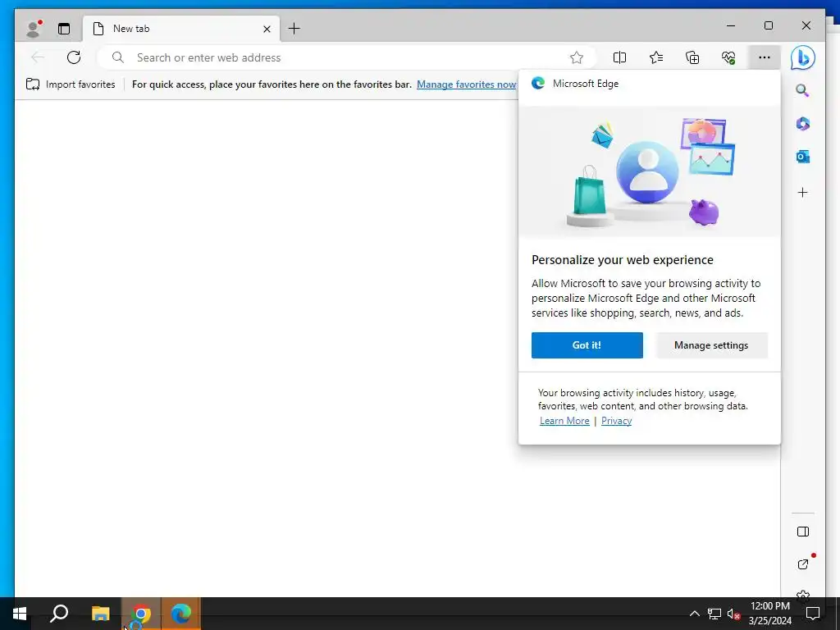The image size is (840, 630).
Task: Open the notification action center
Action: pos(813,614)
